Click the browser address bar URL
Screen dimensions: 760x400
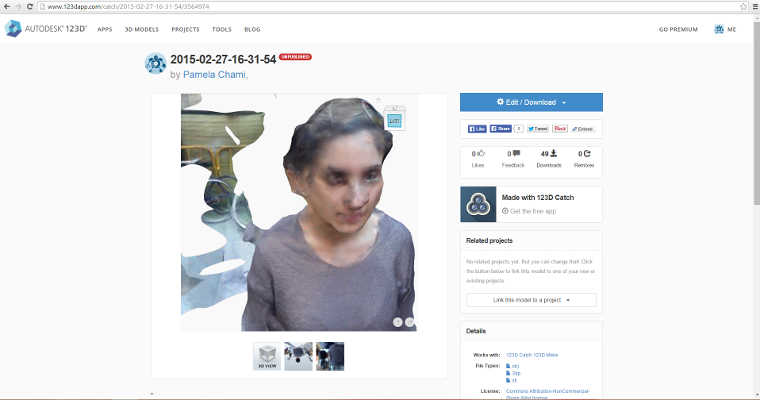(128, 7)
